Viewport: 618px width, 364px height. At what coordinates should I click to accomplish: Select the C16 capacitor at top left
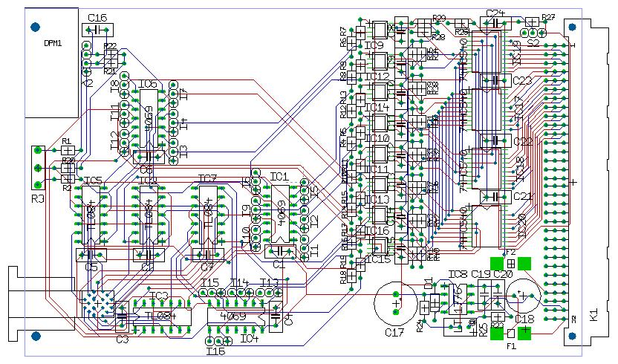tap(97, 30)
